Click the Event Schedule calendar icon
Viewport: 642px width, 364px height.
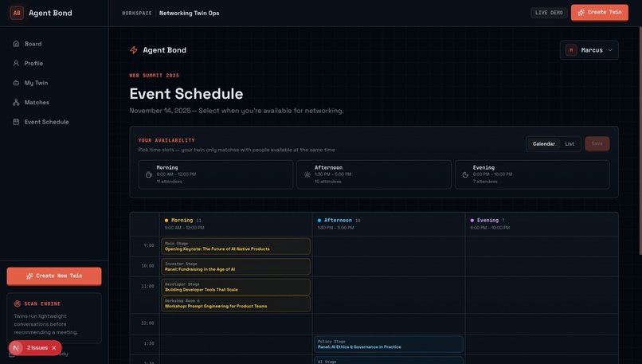pos(16,122)
